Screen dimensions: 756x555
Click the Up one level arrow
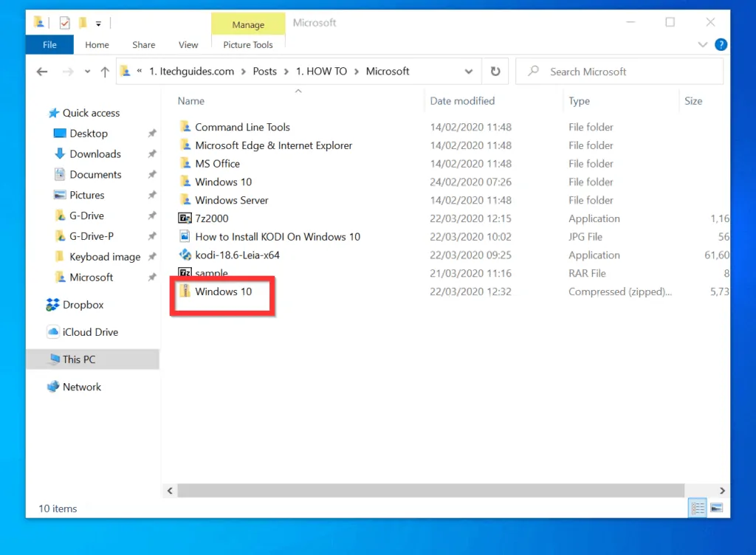pos(105,72)
